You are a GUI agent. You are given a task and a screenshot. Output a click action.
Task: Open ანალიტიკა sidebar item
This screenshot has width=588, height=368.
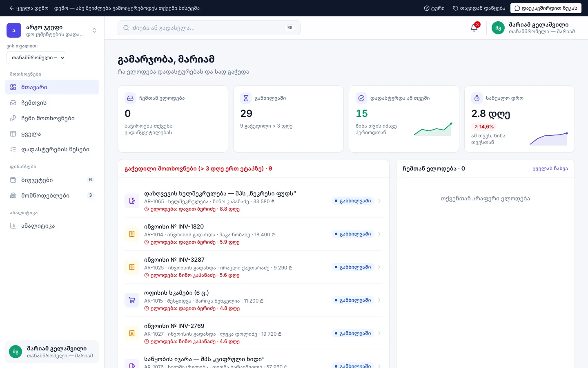pos(52,226)
